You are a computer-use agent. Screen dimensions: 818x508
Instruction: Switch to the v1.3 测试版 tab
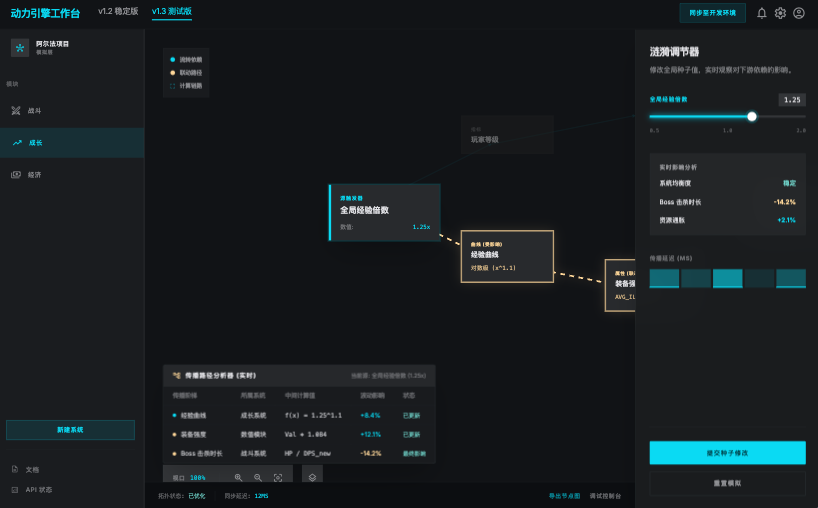pyautogui.click(x=172, y=11)
